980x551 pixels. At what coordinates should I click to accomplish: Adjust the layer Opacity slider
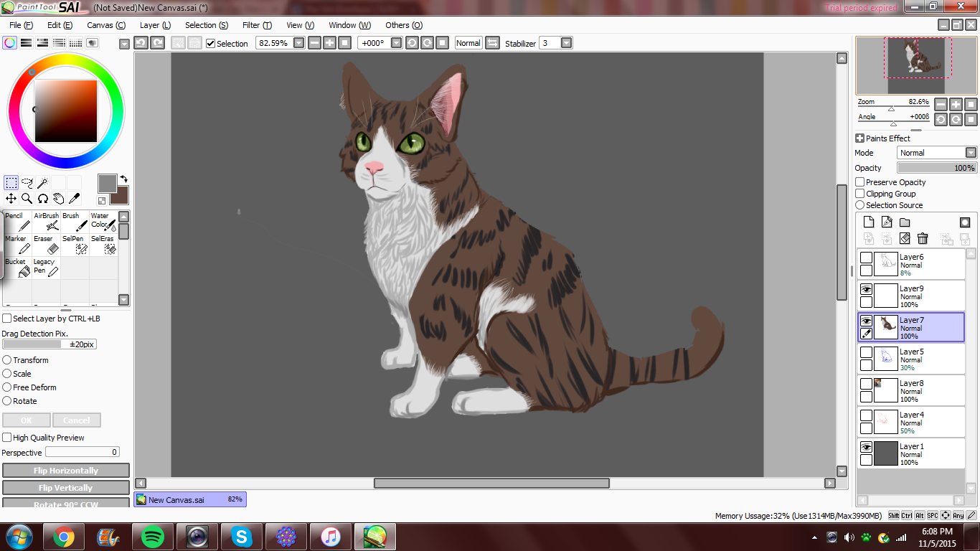click(x=936, y=168)
